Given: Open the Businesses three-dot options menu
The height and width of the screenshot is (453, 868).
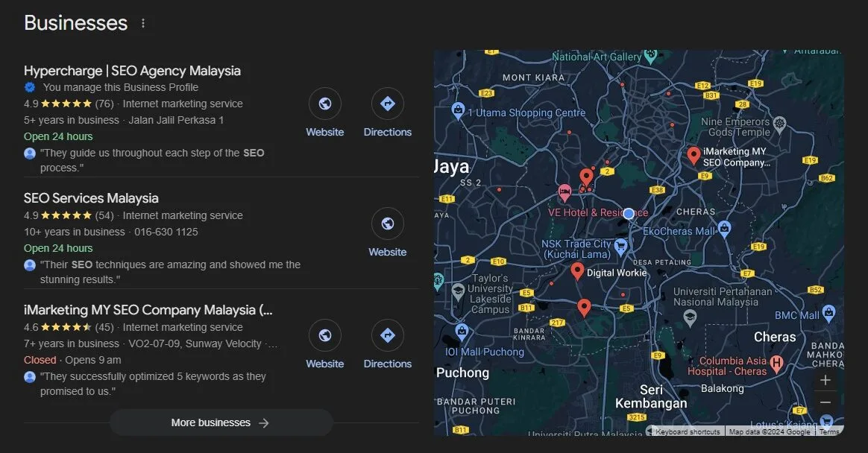Looking at the screenshot, I should [x=143, y=23].
